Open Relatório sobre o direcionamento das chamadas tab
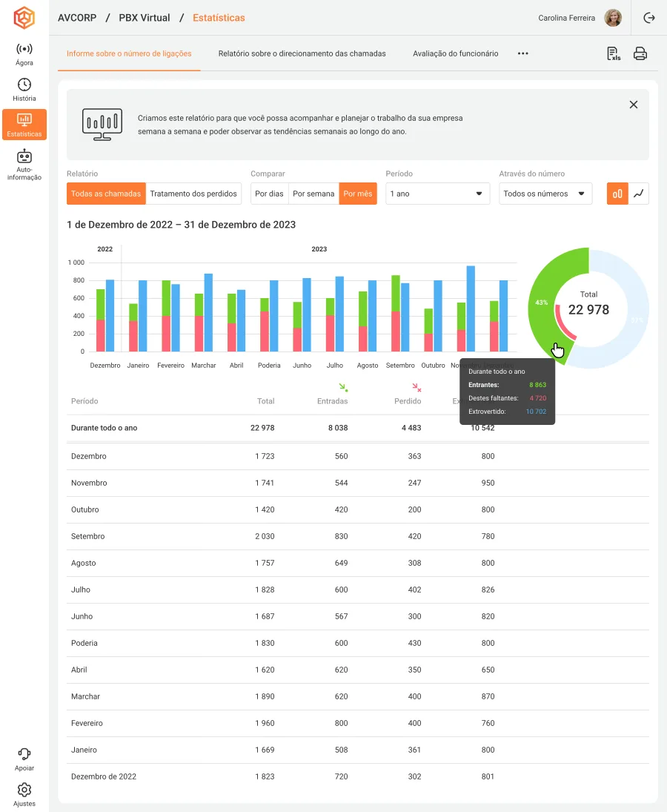This screenshot has height=812, width=667. click(x=302, y=53)
